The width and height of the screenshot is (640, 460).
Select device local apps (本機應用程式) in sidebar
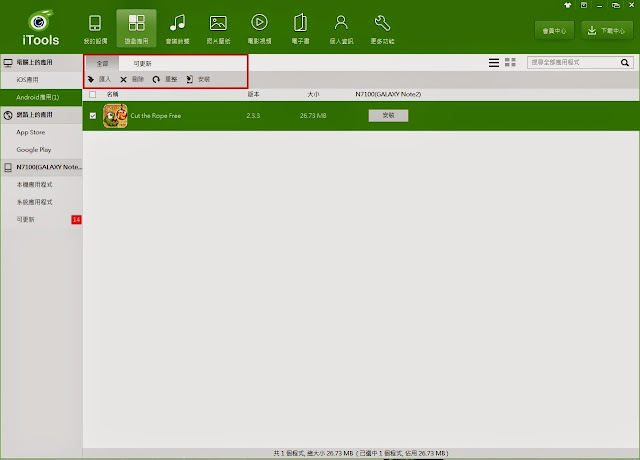coord(41,184)
